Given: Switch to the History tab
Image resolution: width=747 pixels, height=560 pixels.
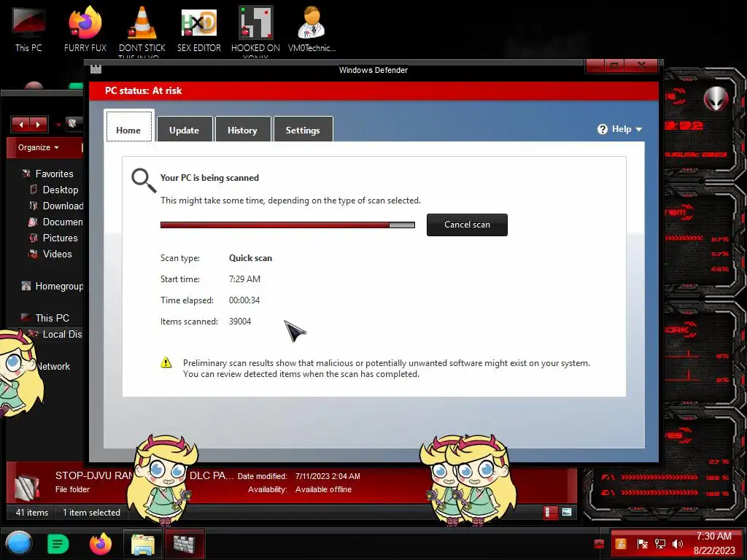Looking at the screenshot, I should (x=242, y=129).
